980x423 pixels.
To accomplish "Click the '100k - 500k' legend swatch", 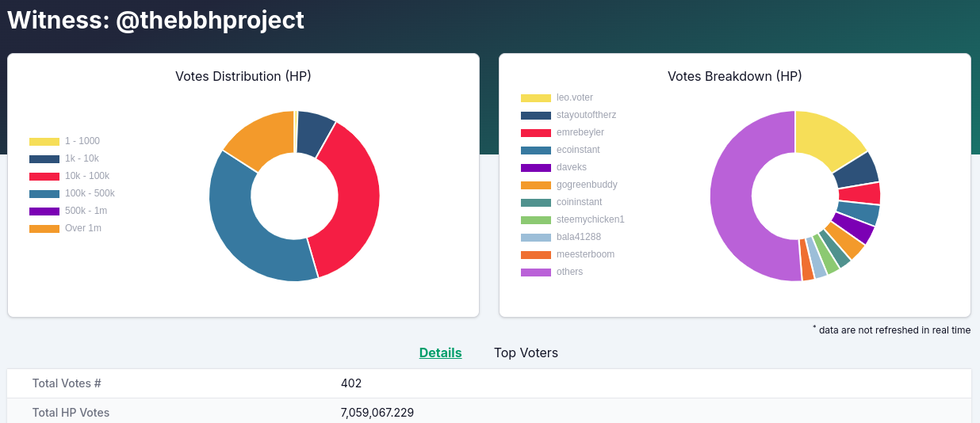I will (x=44, y=193).
